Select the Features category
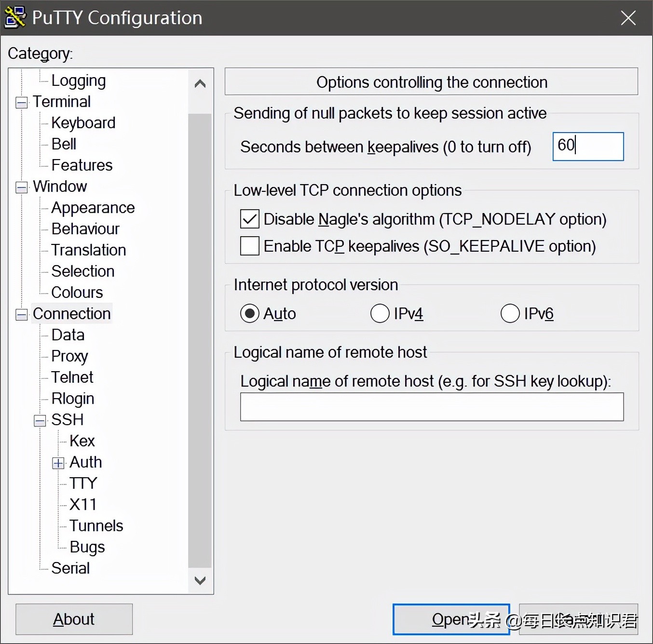 point(82,165)
